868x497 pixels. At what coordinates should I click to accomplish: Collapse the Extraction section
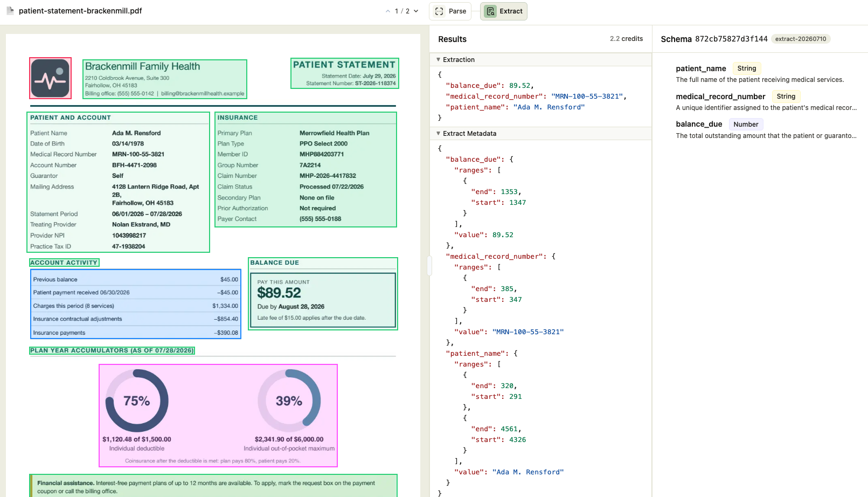tap(439, 60)
